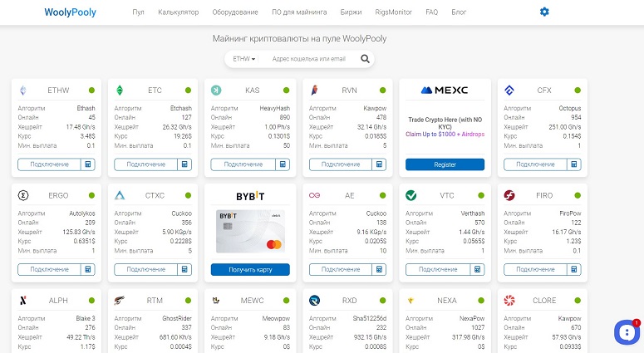Open AE profit calculator icon
The width and height of the screenshot is (644, 353).
[x=379, y=269]
